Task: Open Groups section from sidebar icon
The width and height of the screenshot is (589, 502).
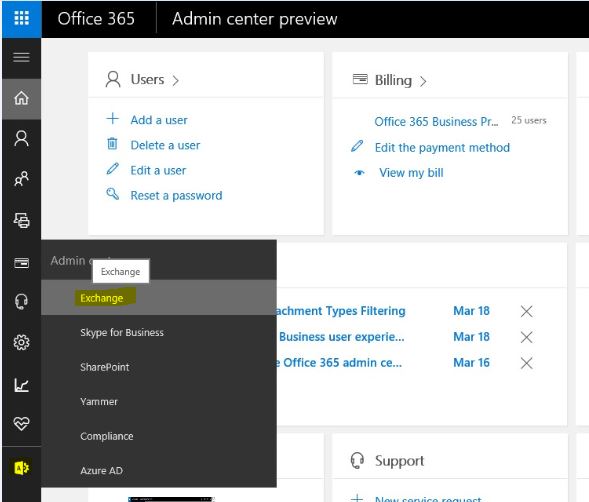Action: 21,179
